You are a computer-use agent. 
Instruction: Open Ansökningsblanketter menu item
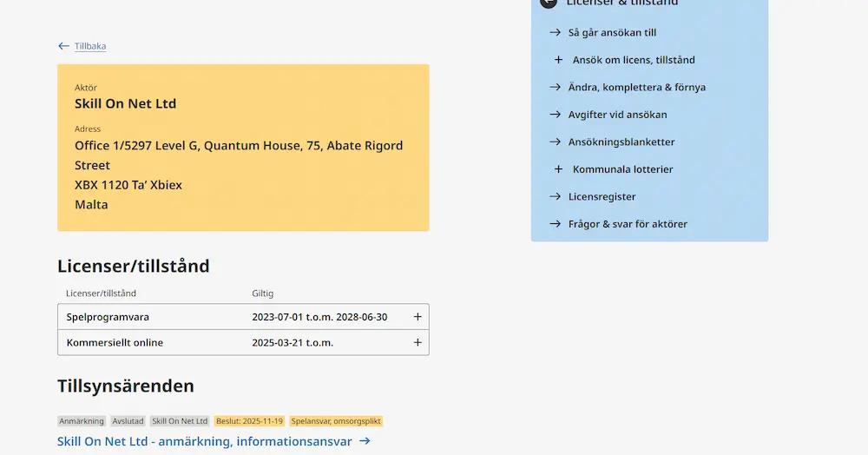click(621, 142)
